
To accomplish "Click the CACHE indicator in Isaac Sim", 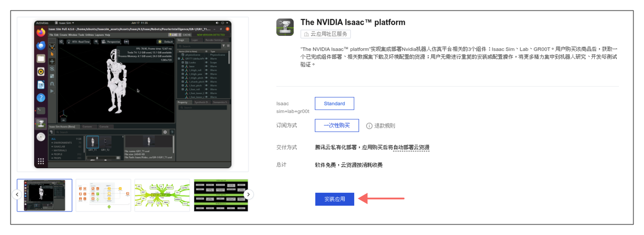I will pyautogui.click(x=187, y=35).
